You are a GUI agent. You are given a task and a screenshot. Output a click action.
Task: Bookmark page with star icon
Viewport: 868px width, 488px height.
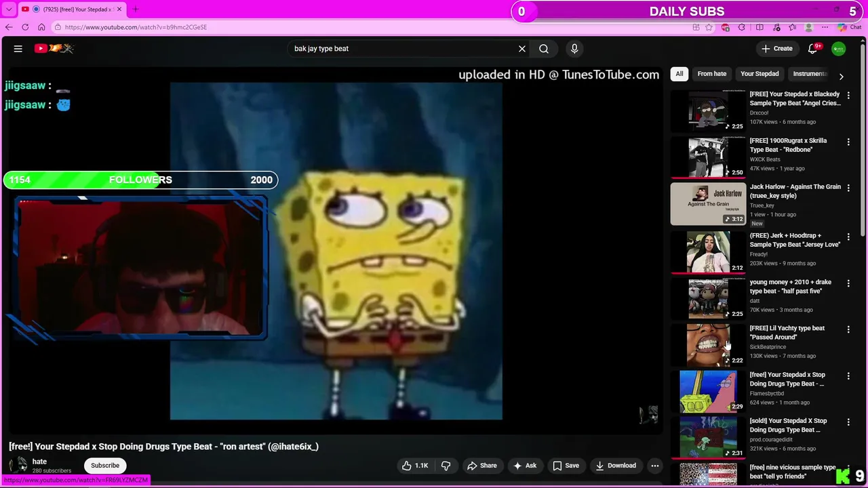click(x=709, y=27)
